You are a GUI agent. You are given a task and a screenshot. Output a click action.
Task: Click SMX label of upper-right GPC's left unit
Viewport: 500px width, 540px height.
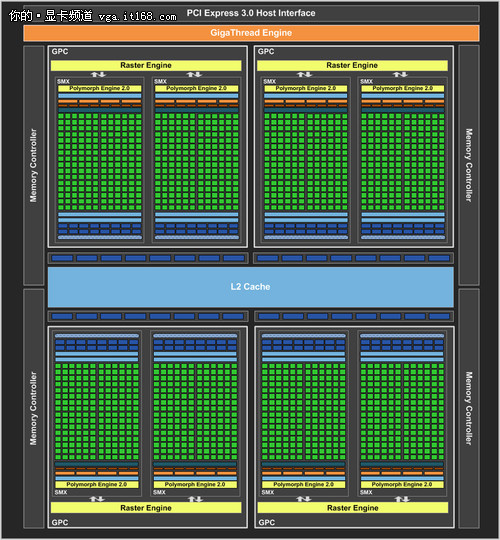pos(270,82)
